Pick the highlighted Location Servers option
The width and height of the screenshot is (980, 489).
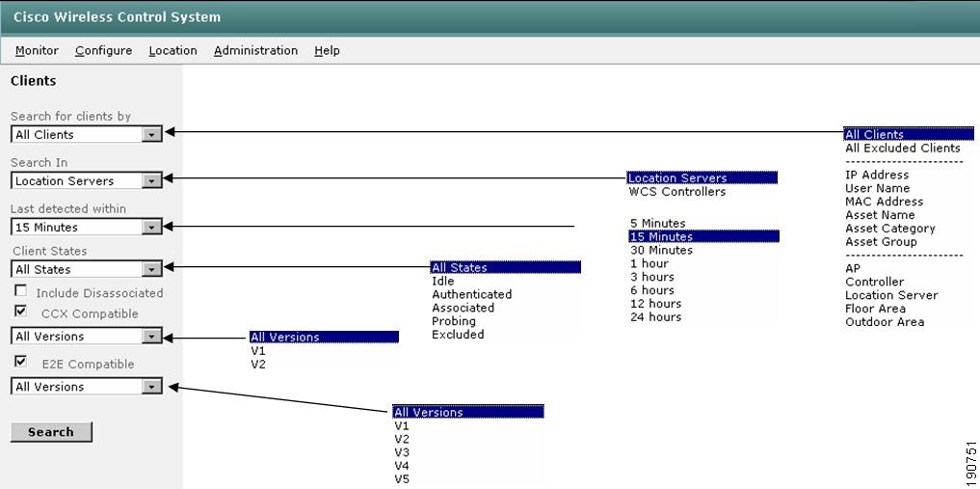[702, 177]
